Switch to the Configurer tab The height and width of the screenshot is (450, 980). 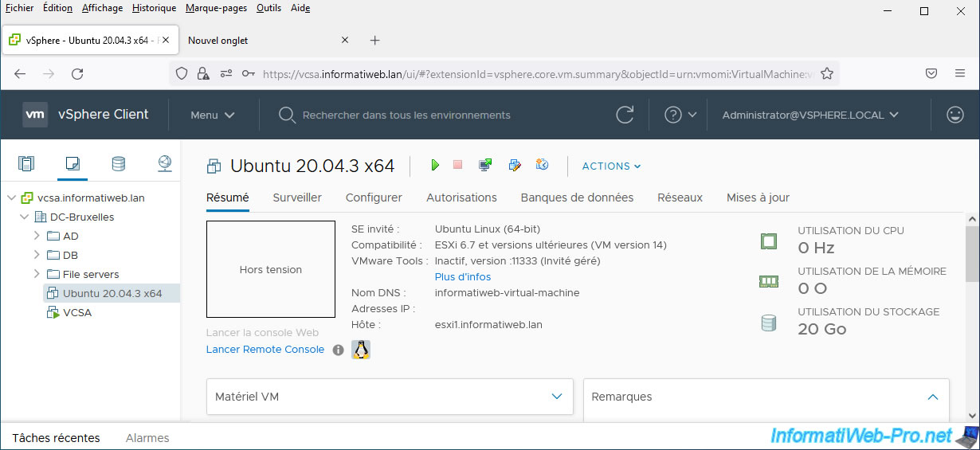[x=374, y=198]
